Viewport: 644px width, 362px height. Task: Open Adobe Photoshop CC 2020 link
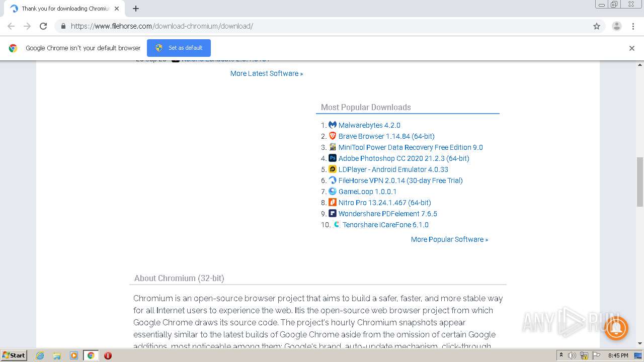[404, 158]
